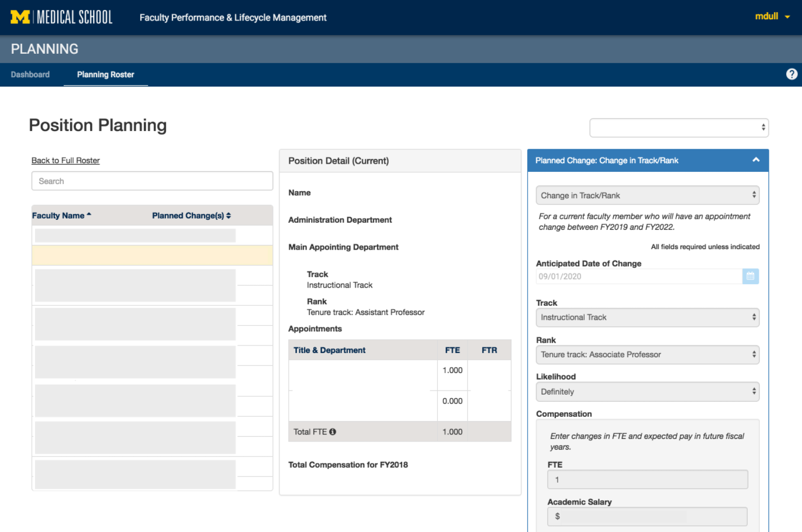This screenshot has height=532, width=802.
Task: Click the Medical School header title
Action: 74,17
